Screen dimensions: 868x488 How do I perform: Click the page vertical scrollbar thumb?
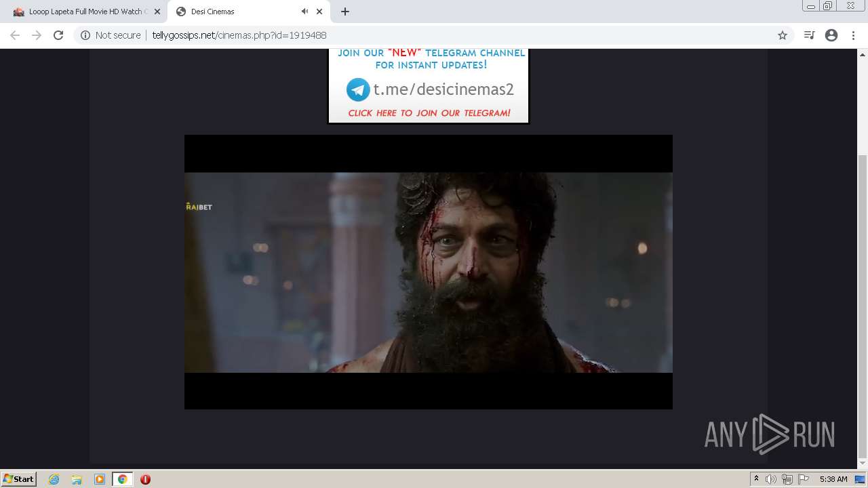pos(863,306)
